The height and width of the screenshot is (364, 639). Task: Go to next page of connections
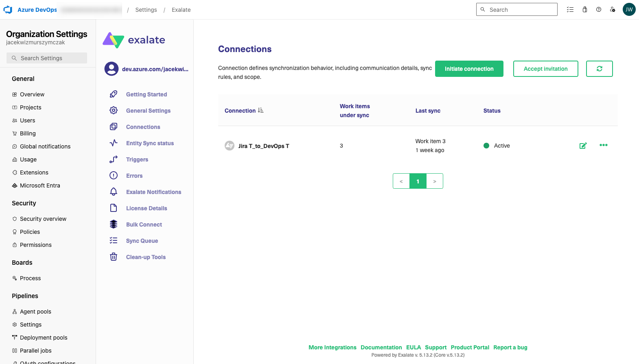(435, 181)
